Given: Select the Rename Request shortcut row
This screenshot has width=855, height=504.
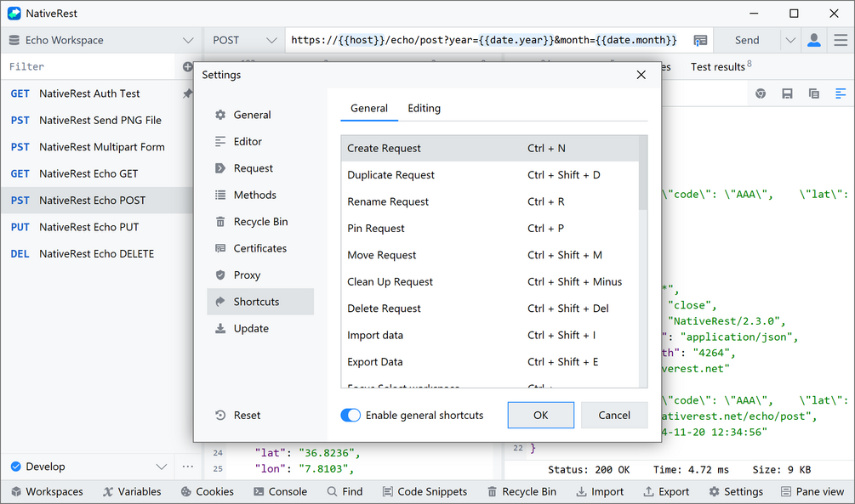Looking at the screenshot, I should (490, 201).
